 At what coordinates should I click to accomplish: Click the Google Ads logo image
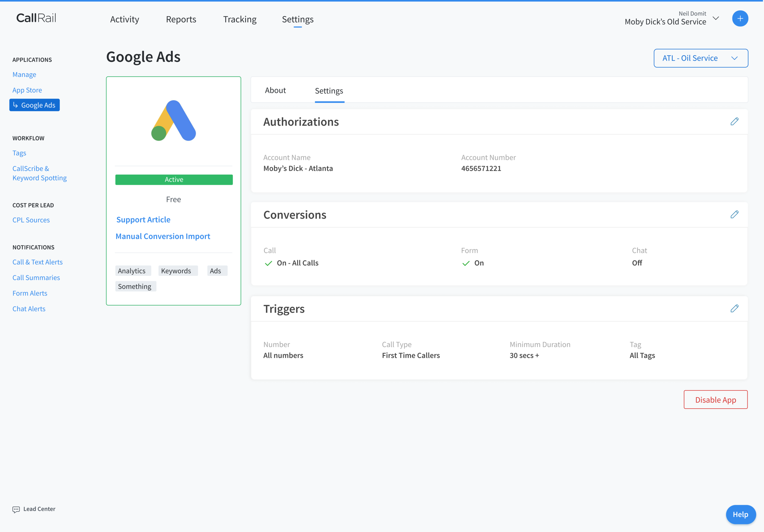pyautogui.click(x=173, y=120)
